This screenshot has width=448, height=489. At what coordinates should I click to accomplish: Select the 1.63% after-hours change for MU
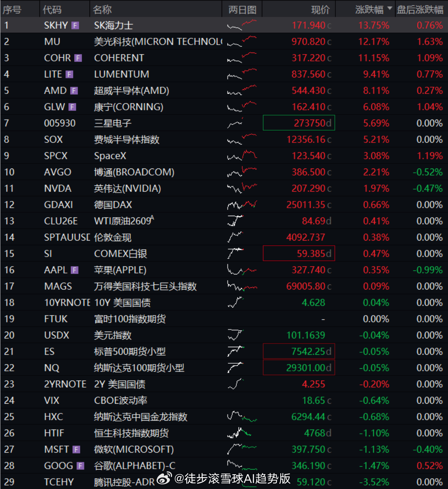pyautogui.click(x=430, y=42)
